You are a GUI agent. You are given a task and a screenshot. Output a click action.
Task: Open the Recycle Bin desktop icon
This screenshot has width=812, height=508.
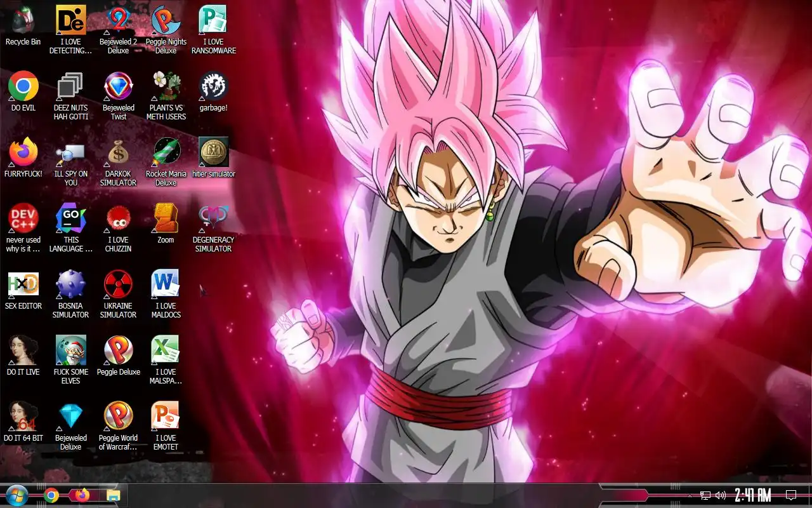click(x=23, y=27)
